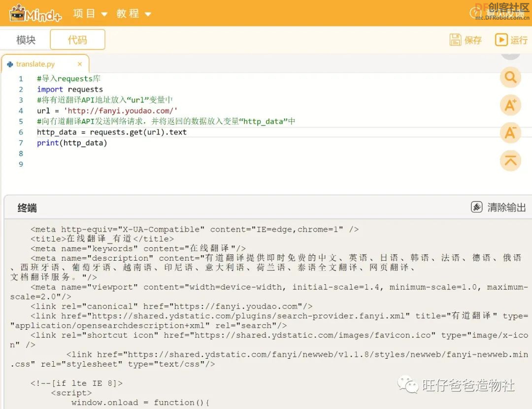
Task: Click the 清除输出 text button
Action: 506,207
